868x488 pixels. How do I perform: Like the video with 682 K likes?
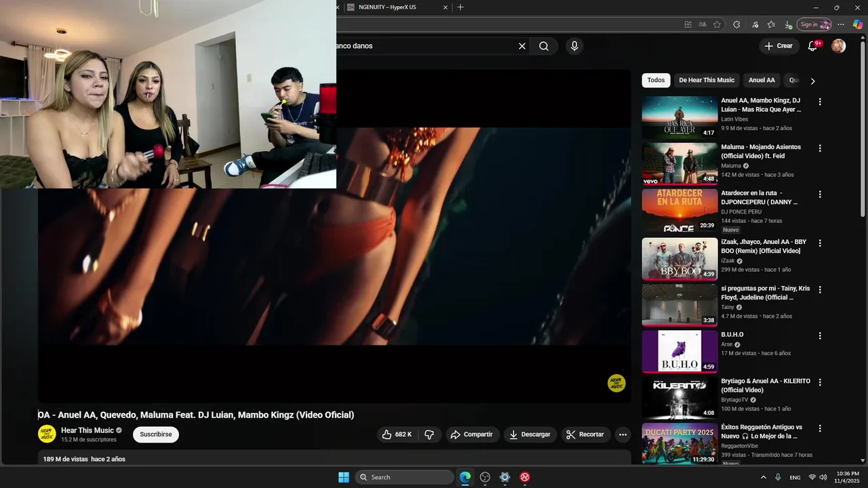click(397, 434)
